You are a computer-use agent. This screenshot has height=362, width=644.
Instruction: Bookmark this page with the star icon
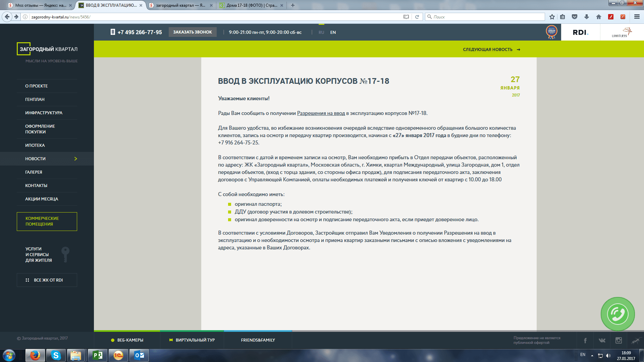pyautogui.click(x=552, y=17)
